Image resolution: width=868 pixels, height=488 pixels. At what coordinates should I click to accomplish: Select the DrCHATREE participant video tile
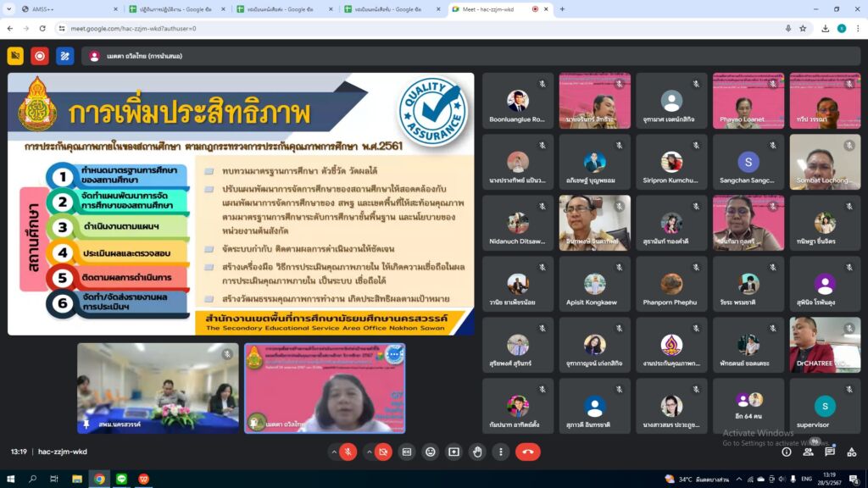(825, 345)
